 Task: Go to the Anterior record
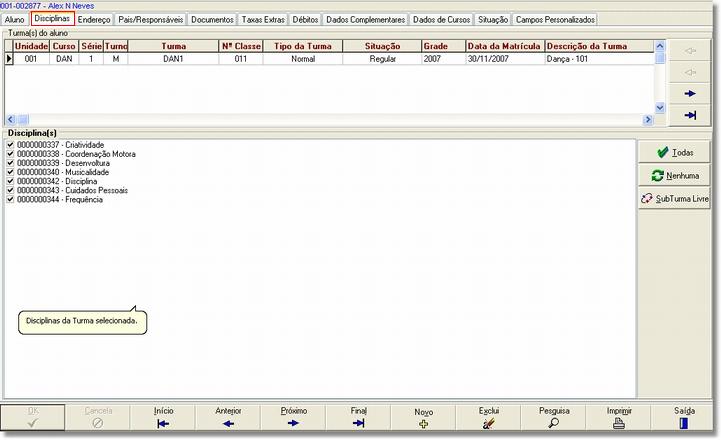tap(228, 417)
